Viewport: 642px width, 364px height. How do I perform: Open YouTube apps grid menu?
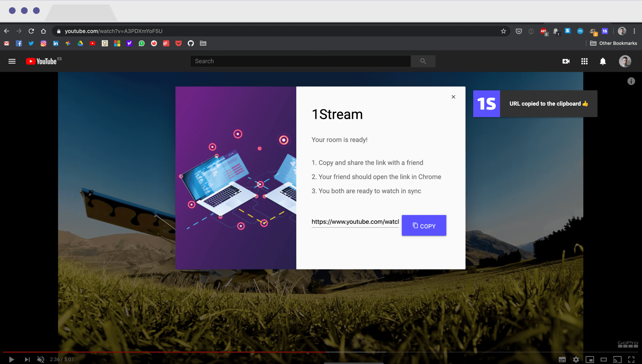[x=584, y=61]
